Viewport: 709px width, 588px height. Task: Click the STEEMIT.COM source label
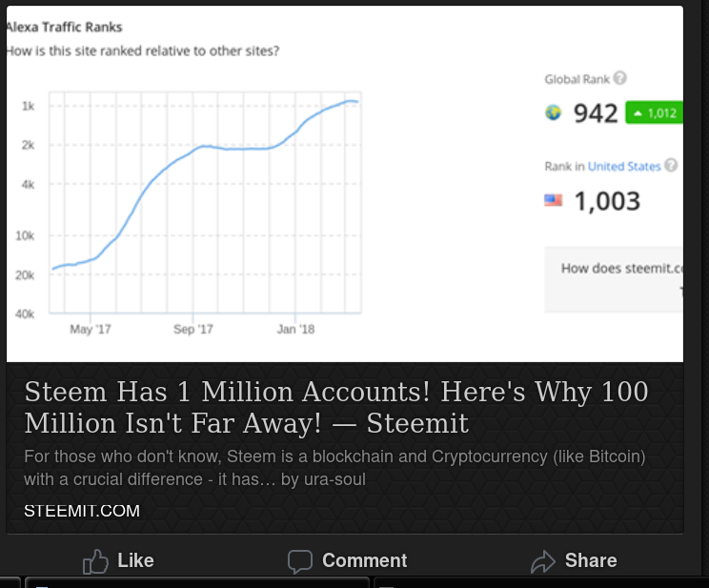[82, 511]
